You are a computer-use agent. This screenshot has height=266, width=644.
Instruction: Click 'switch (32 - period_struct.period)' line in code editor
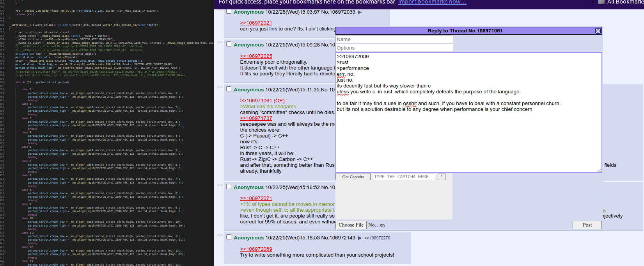(x=42, y=82)
